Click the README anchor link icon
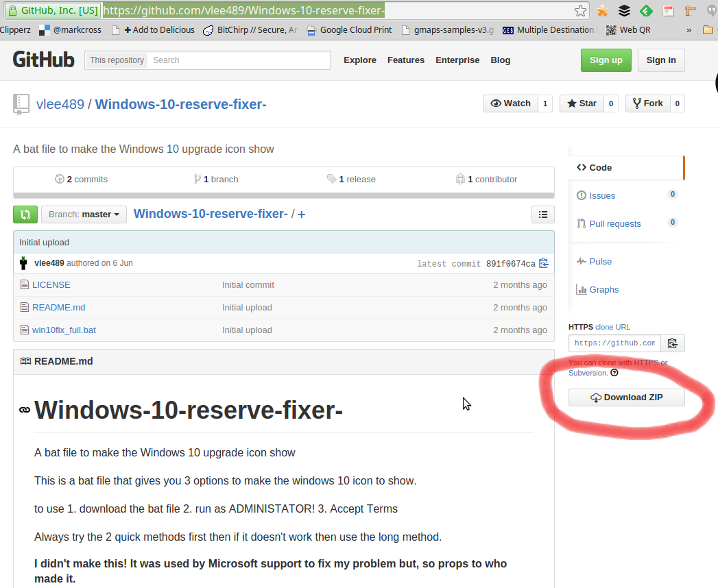This screenshot has height=588, width=718. [x=25, y=410]
